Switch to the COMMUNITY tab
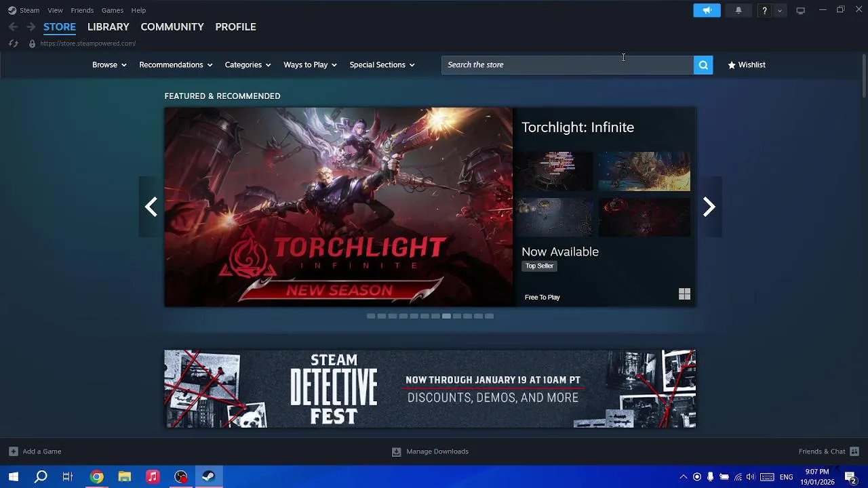This screenshot has height=488, width=868. (172, 27)
